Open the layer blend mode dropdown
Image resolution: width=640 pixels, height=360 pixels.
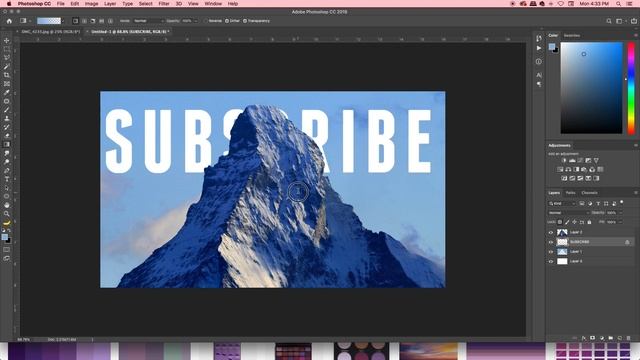[x=568, y=213]
